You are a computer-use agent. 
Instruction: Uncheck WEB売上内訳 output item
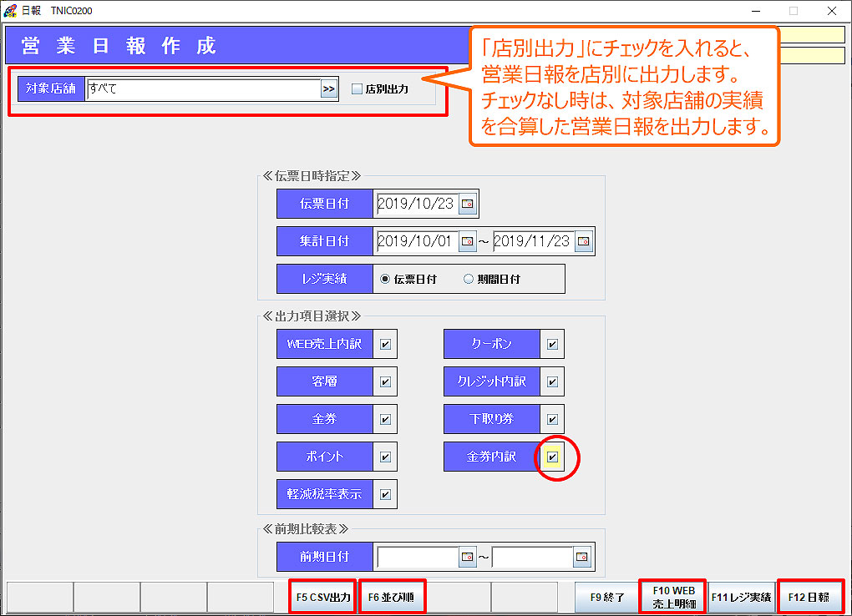(x=385, y=344)
